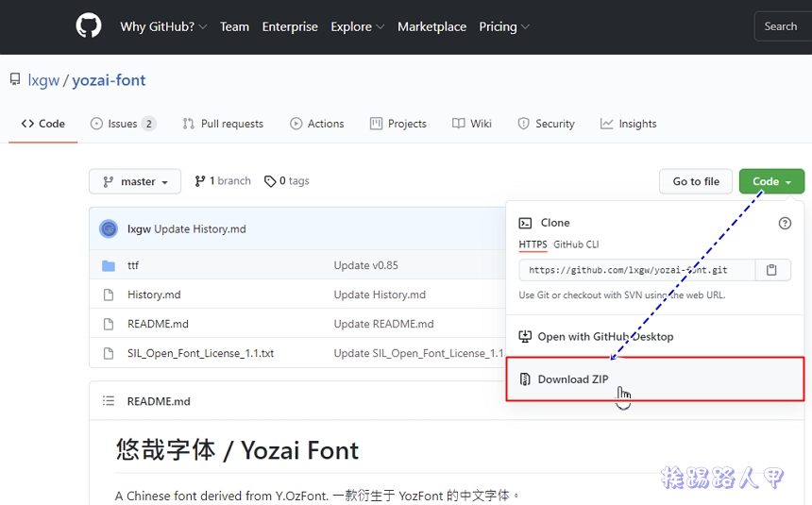Click Open with GitHub Desktop
This screenshot has height=505, width=812.
point(596,337)
